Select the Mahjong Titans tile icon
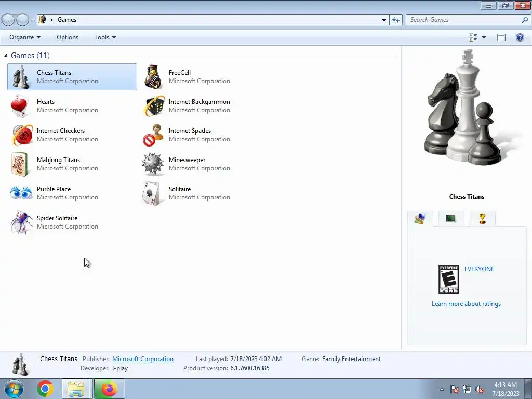The width and height of the screenshot is (532, 399). (x=19, y=164)
